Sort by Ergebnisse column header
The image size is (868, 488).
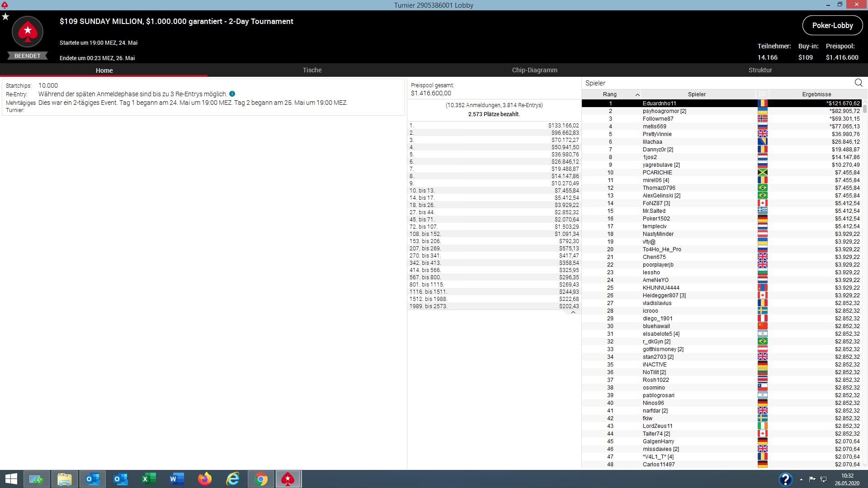(816, 94)
